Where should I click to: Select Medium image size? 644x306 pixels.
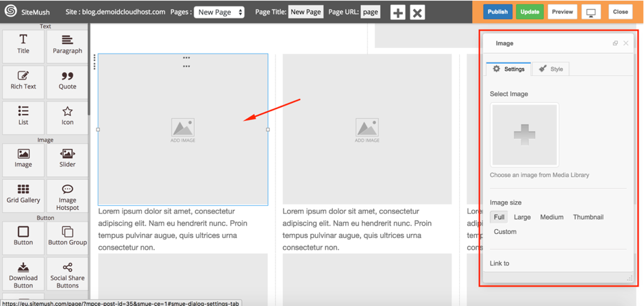tap(552, 217)
